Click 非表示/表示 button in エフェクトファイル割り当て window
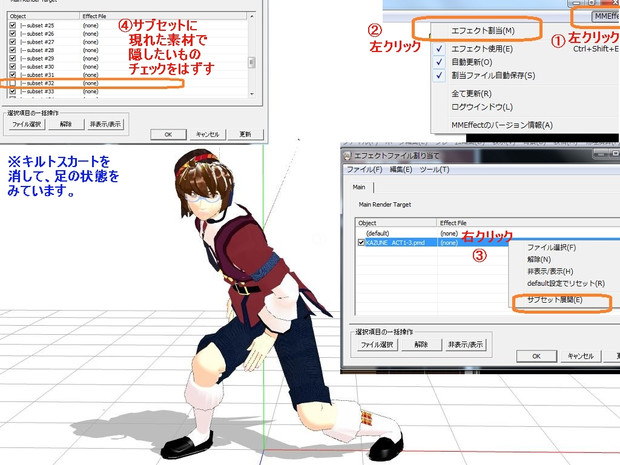 click(465, 345)
